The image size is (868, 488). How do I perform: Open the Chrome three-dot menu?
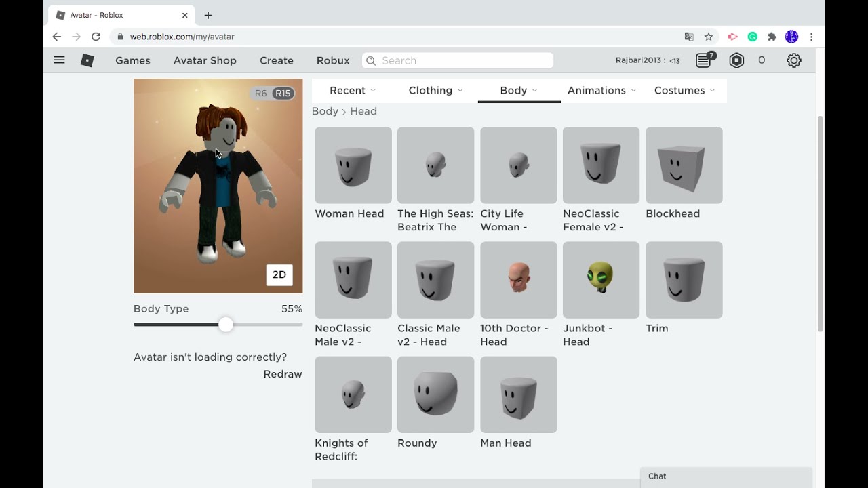point(811,37)
